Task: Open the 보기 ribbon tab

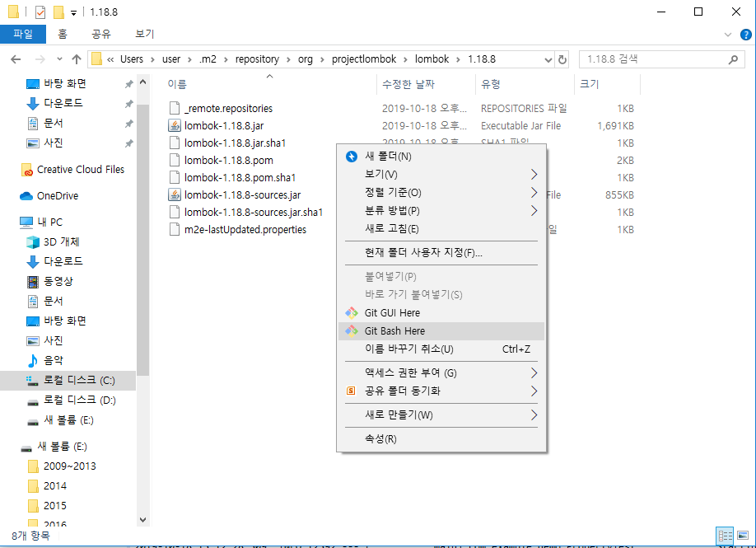Action: point(145,35)
